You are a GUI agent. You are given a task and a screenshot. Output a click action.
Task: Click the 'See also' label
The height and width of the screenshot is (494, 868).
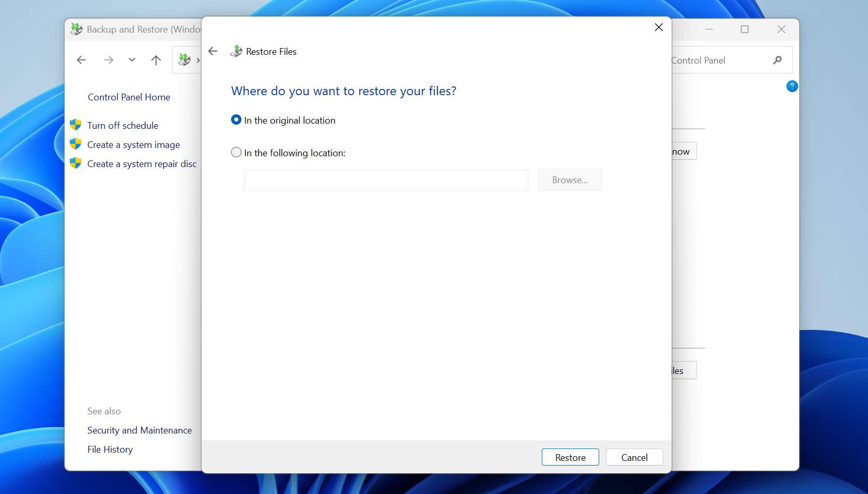click(x=104, y=411)
